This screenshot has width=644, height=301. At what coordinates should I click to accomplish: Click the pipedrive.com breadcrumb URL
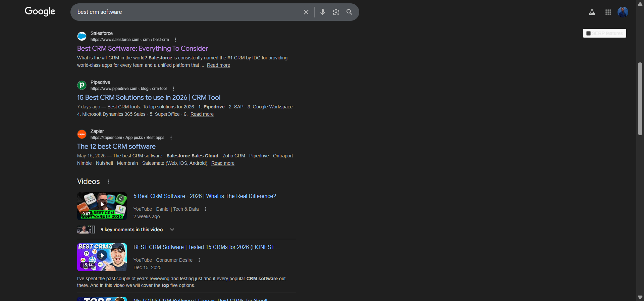click(x=128, y=89)
